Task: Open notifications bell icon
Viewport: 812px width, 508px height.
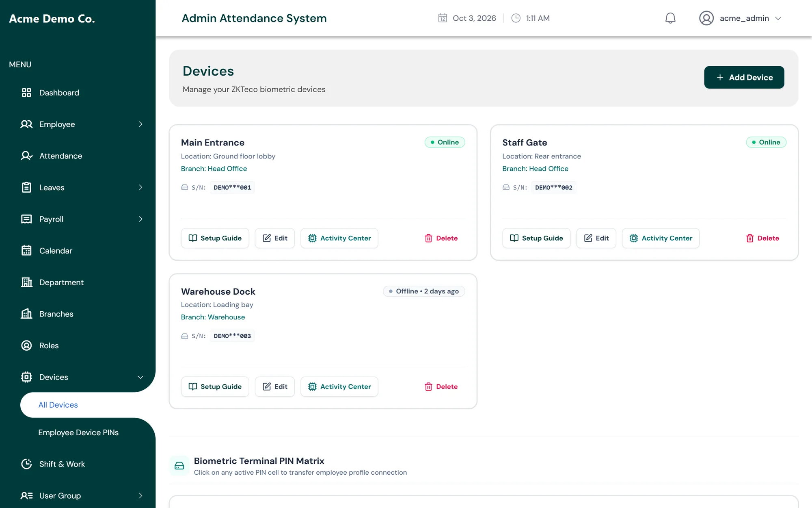Action: (x=670, y=18)
